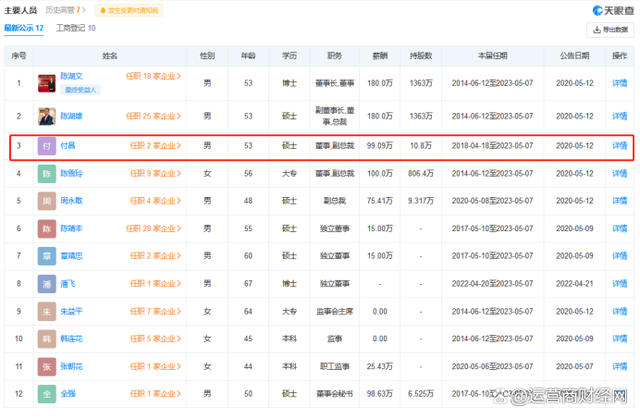Click the green 陈 avatar of 陈雪玲

click(47, 174)
